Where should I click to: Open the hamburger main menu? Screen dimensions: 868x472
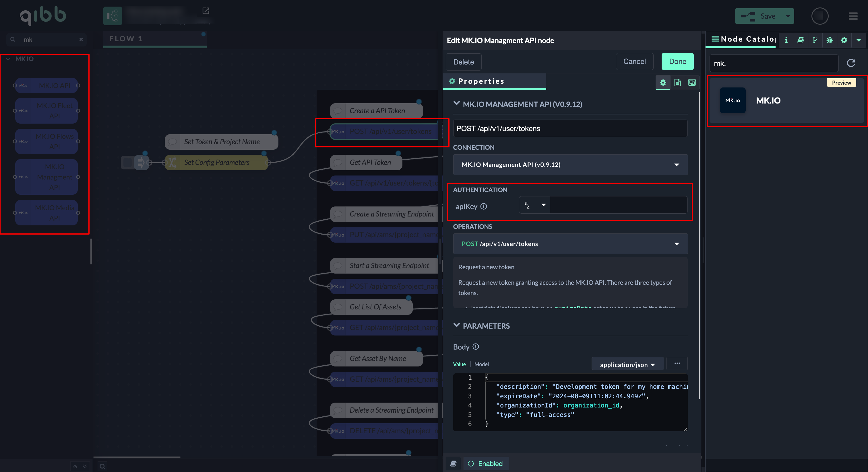tap(853, 16)
